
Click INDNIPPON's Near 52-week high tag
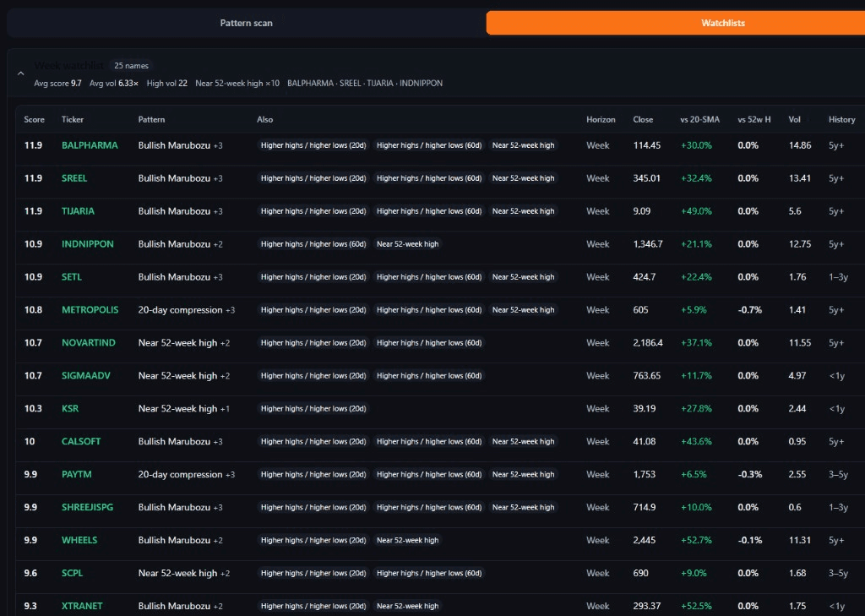407,244
